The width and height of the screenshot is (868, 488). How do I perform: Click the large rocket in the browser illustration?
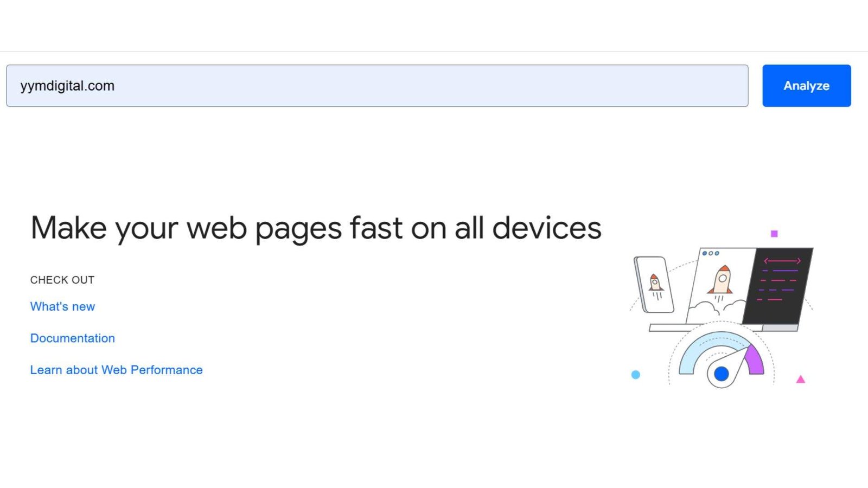tap(722, 280)
